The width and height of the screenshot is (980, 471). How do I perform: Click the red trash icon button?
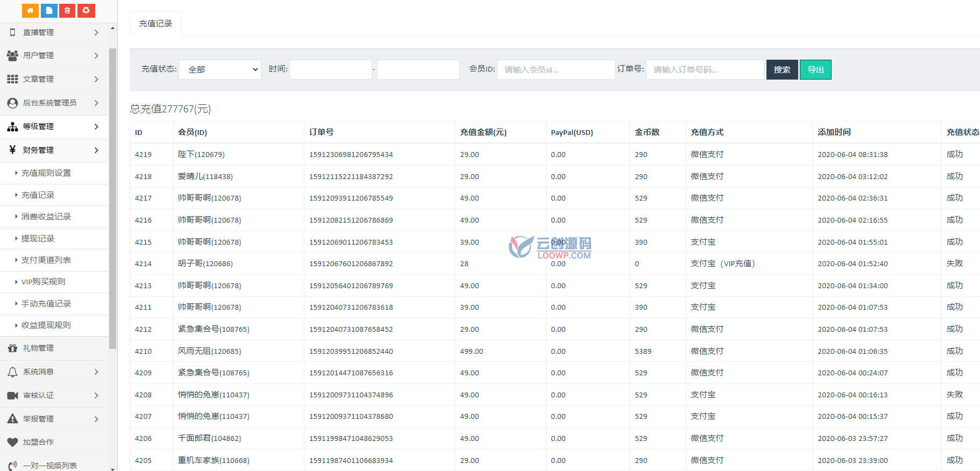coord(67,10)
